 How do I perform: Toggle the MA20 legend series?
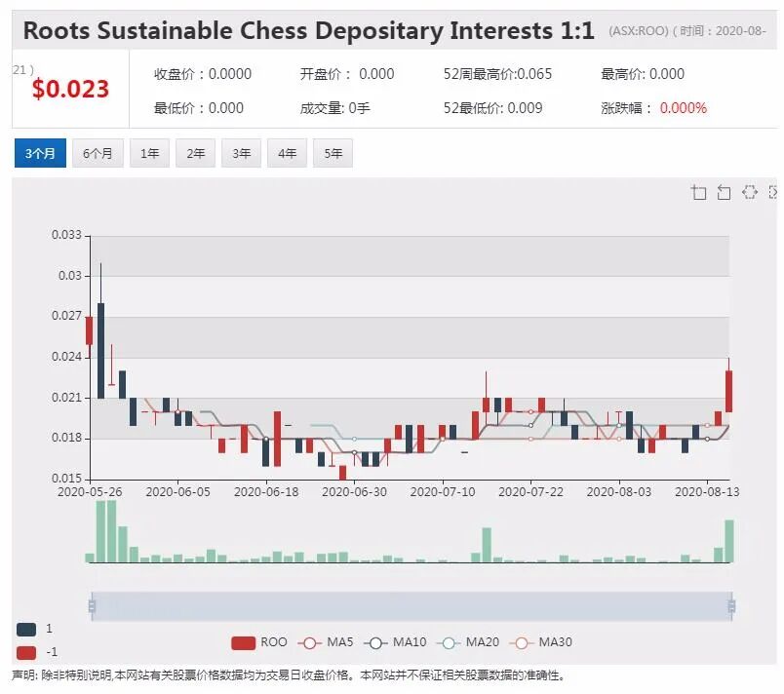(467, 642)
